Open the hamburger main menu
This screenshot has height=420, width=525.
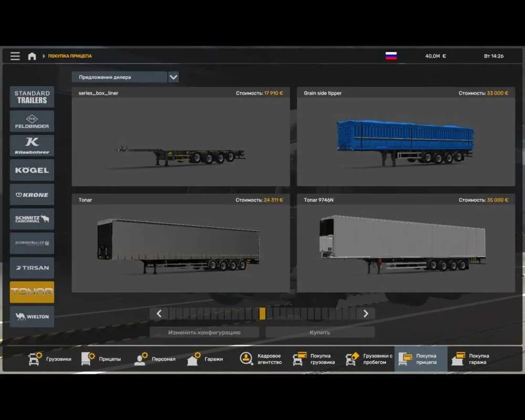click(15, 56)
